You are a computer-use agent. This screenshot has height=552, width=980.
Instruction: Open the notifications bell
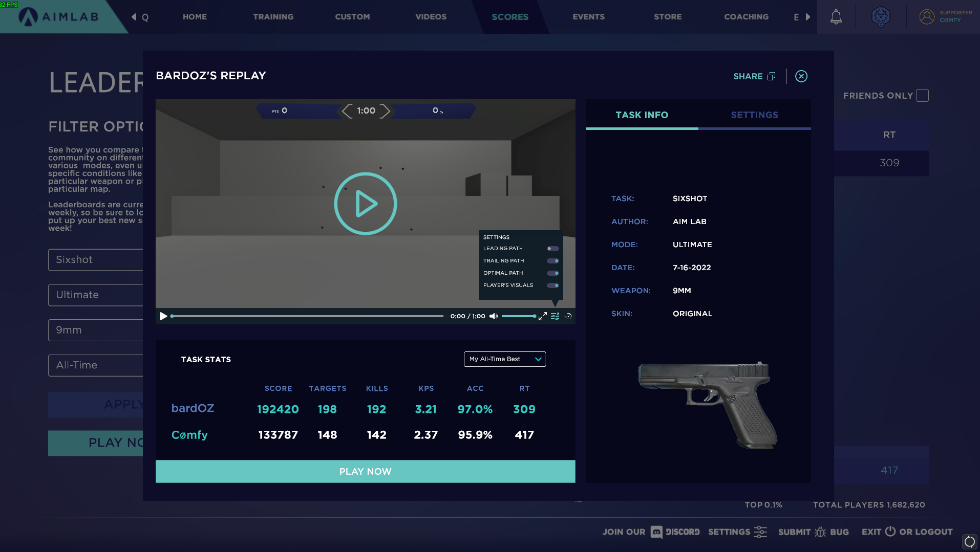coord(836,17)
